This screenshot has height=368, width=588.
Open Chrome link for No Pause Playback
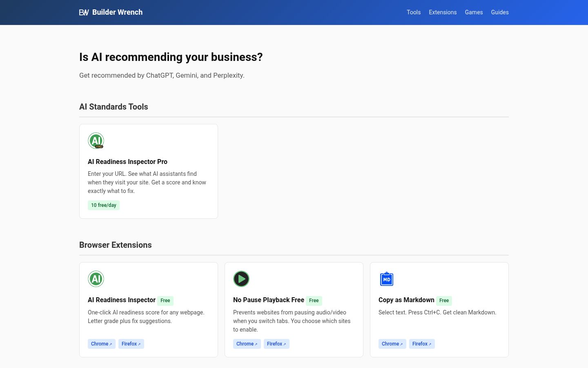[x=247, y=344]
